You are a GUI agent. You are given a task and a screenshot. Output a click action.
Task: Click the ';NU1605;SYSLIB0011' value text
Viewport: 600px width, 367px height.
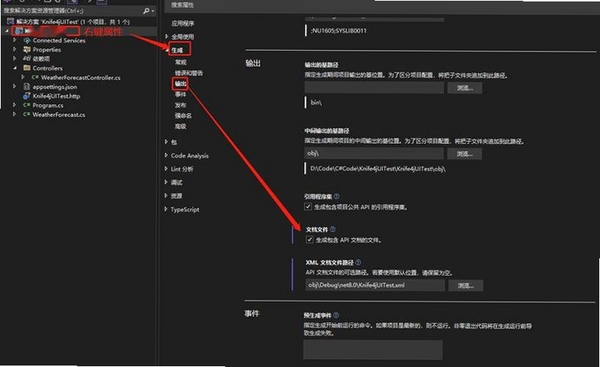339,31
